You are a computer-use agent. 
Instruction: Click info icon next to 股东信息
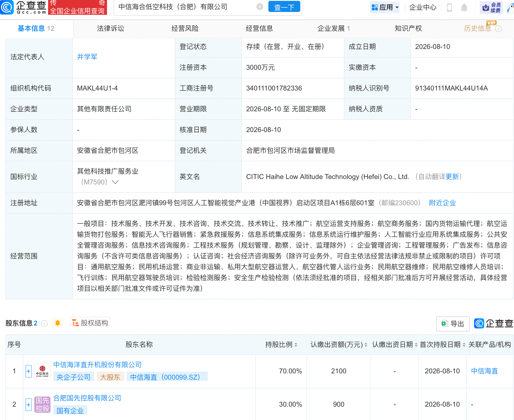tap(44, 324)
